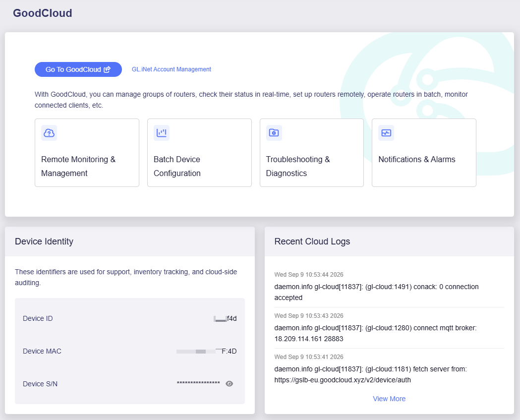Click the external link icon in Go To GoodCloud

(107, 69)
